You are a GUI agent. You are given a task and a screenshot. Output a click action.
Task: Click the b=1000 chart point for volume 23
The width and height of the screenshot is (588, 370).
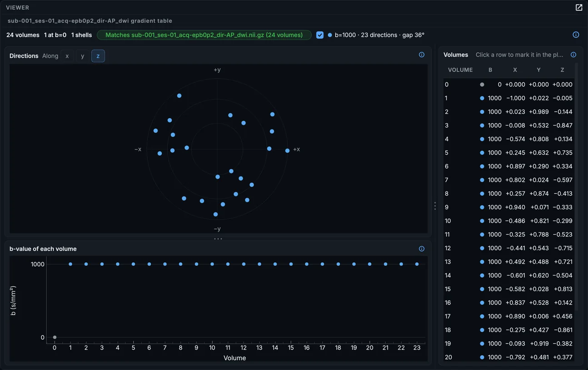pos(417,264)
